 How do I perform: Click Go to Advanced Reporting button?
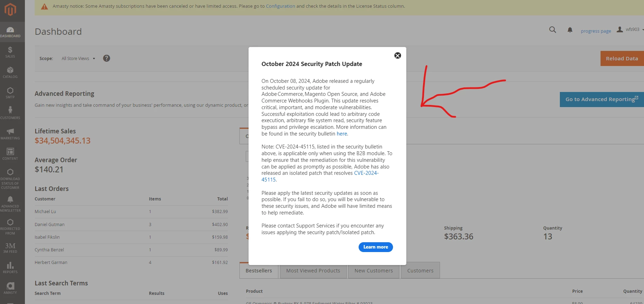click(x=602, y=99)
